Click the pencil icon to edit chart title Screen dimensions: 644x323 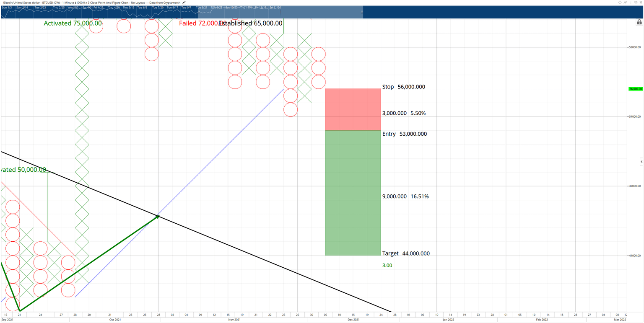(184, 3)
